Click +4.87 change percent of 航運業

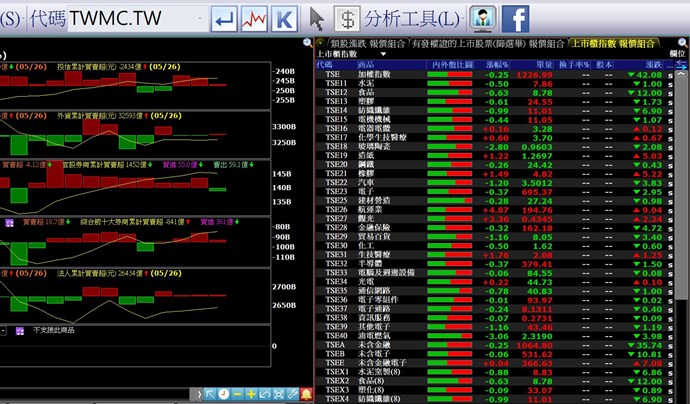(496, 210)
